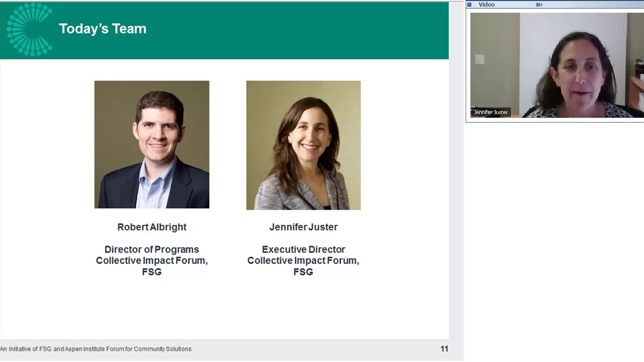Click the slide number 11
Viewport: 644px width, 362px height.
444,349
